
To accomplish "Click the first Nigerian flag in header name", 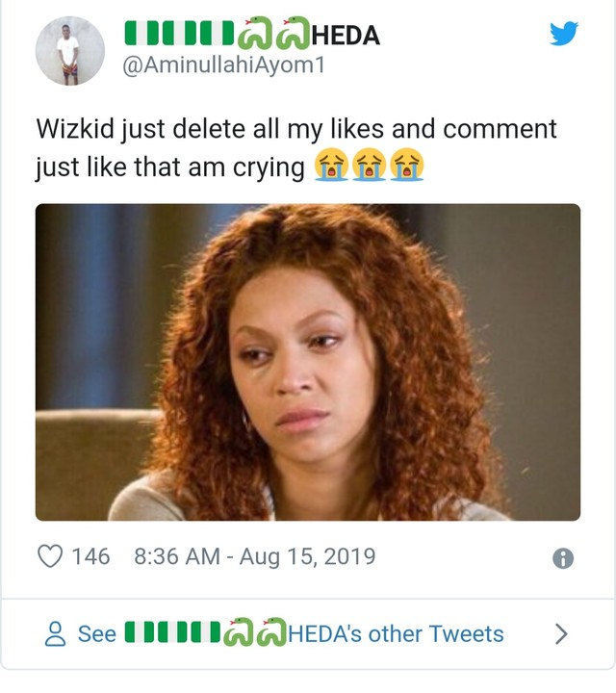I will coord(139,36).
